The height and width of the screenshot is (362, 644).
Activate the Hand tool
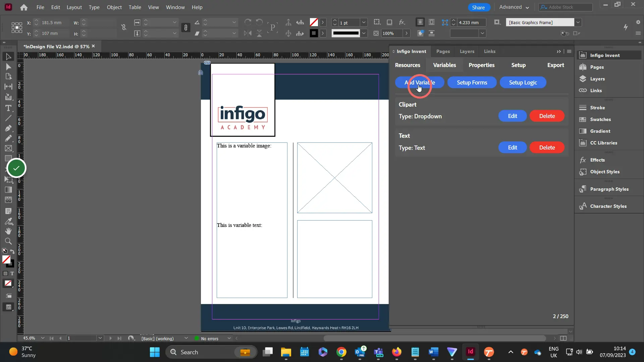point(8,231)
